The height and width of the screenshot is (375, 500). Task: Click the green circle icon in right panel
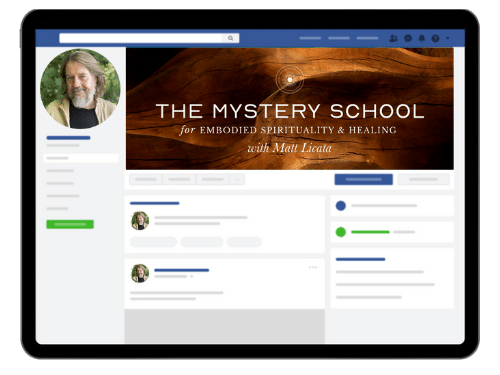pos(341,232)
